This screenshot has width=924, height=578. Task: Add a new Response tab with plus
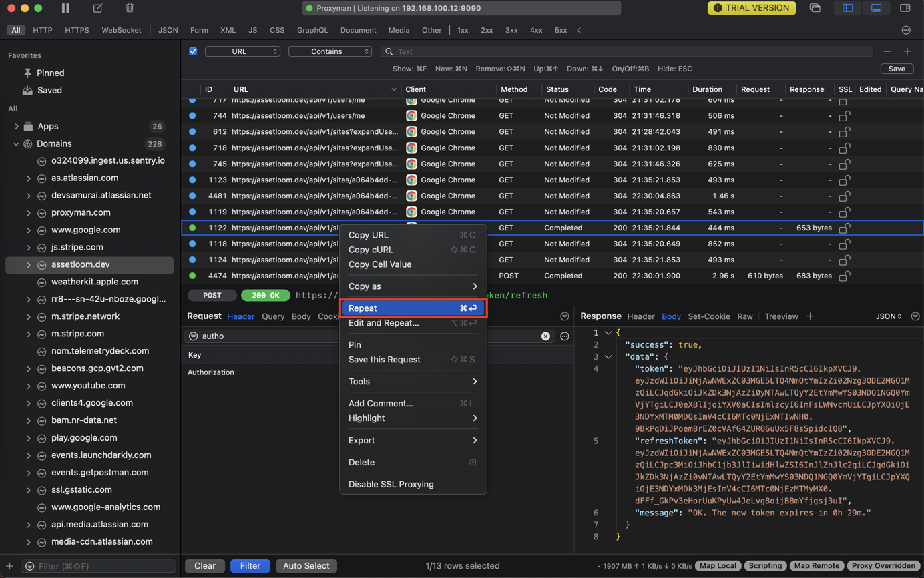tap(810, 316)
